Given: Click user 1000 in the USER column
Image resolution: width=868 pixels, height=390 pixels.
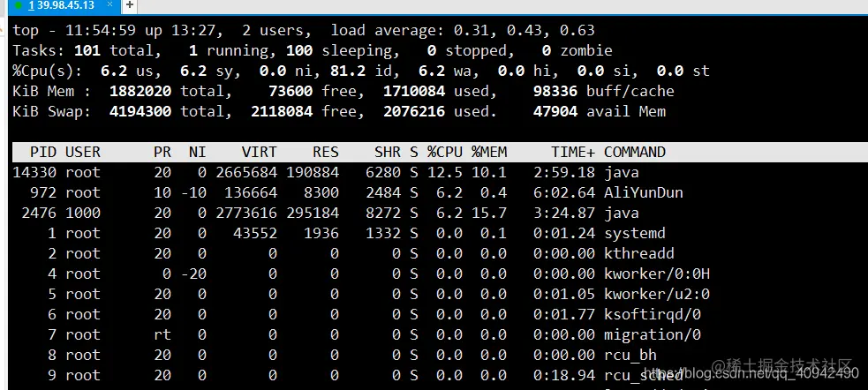Looking at the screenshot, I should click(x=83, y=213).
